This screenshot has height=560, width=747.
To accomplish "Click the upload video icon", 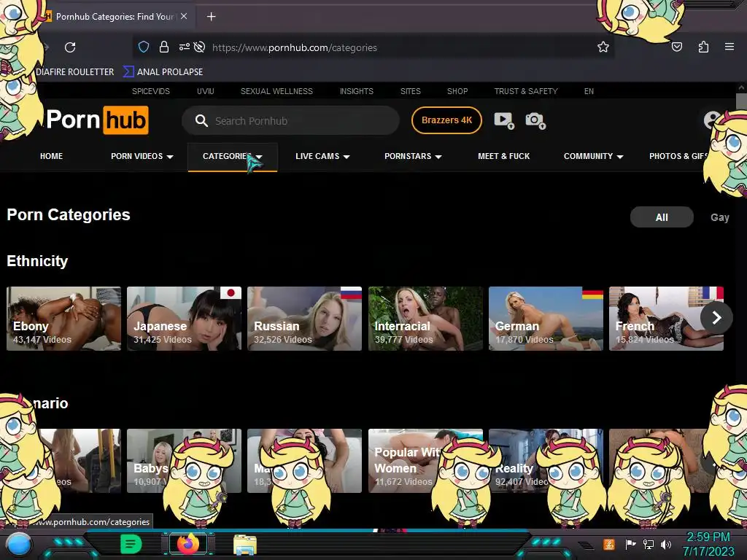I will 504,120.
